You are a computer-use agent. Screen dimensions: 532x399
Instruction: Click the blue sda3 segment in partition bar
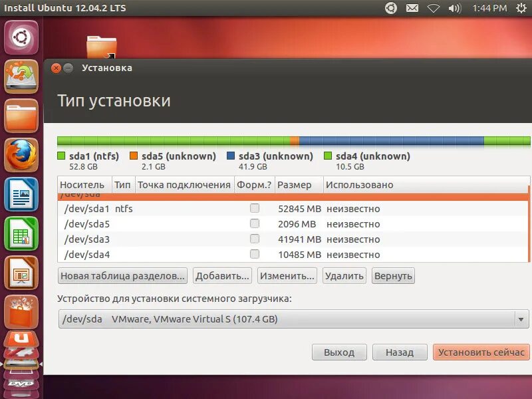[392, 141]
